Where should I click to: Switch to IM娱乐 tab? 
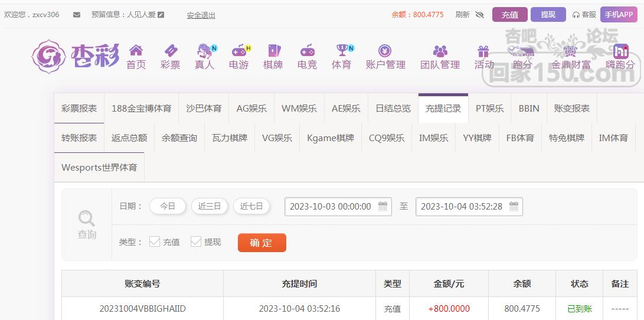pos(434,138)
